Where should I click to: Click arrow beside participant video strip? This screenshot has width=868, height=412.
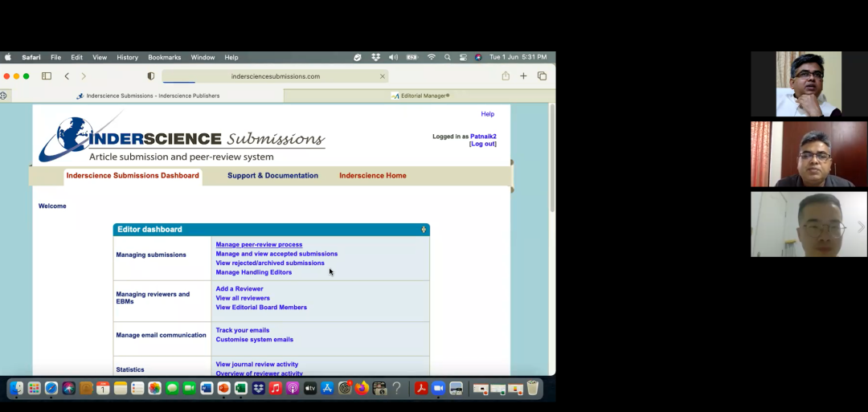click(861, 226)
